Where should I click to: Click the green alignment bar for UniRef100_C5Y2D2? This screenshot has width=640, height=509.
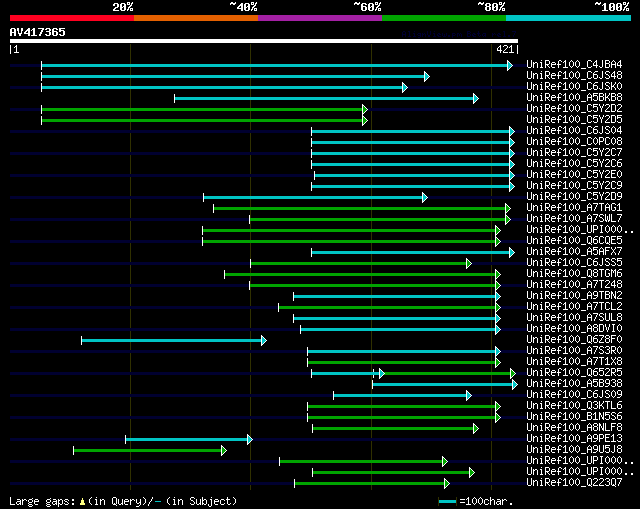204,109
